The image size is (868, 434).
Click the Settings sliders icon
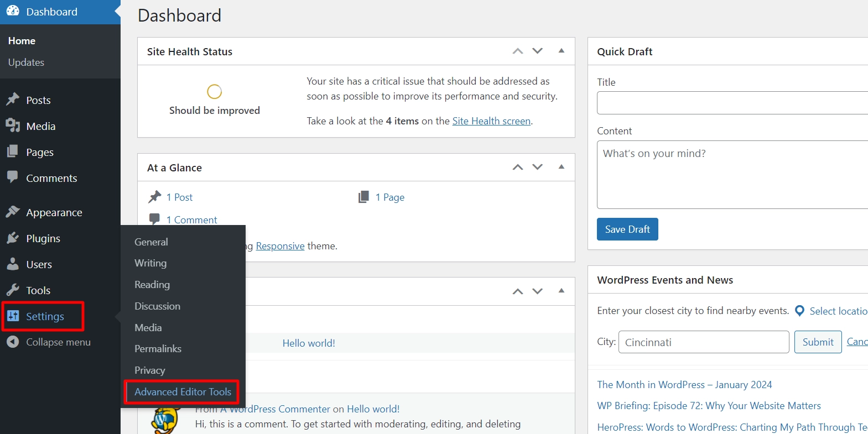13,316
